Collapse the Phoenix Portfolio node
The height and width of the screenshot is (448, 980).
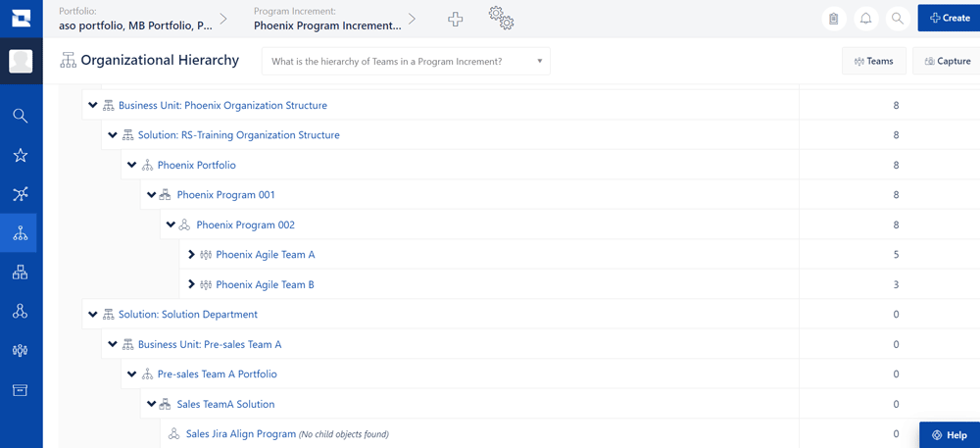pos(132,165)
